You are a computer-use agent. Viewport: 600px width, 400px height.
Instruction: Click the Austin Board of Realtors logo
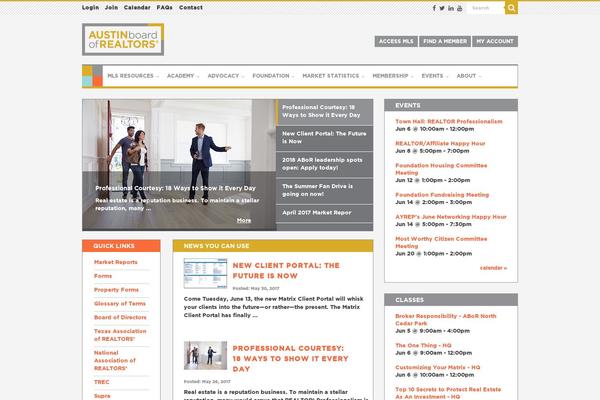pos(123,40)
